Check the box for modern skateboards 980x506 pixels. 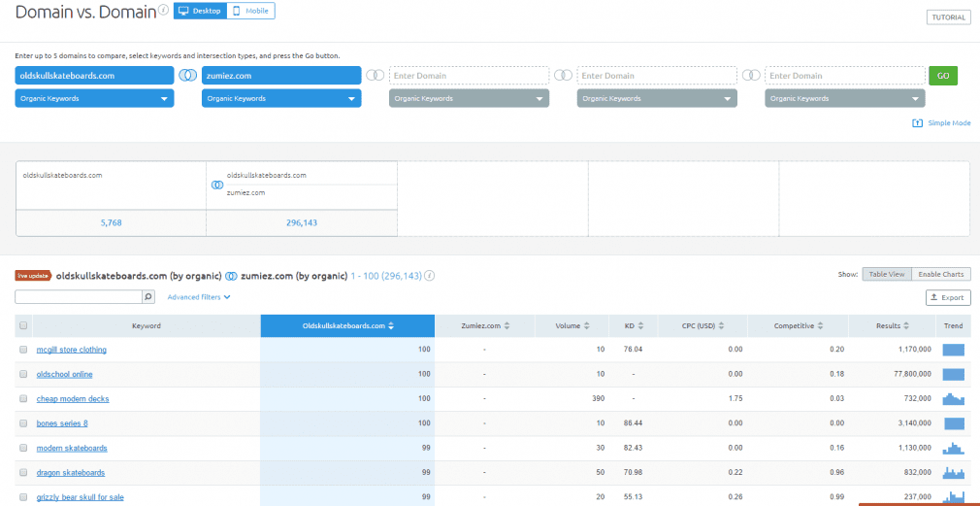(x=23, y=448)
